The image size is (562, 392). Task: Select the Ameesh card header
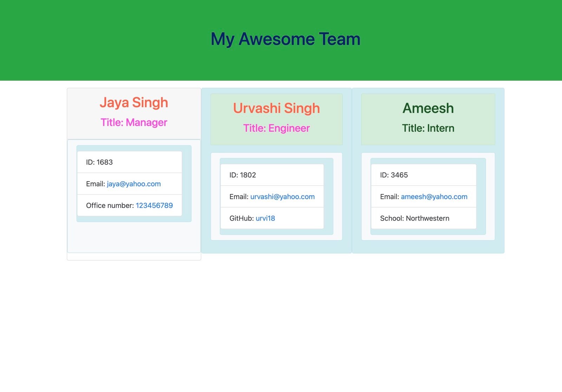429,108
